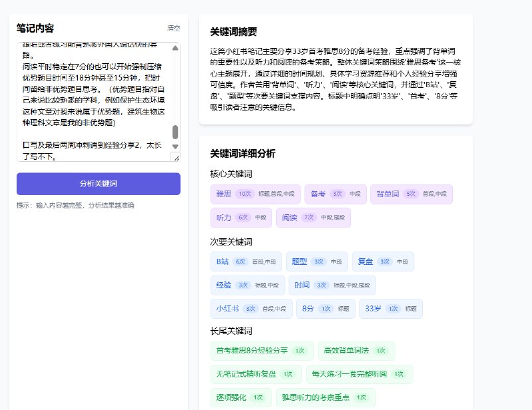This screenshot has height=410, width=532.
Task: Select the 背单词 keyword tag
Action: (412, 194)
